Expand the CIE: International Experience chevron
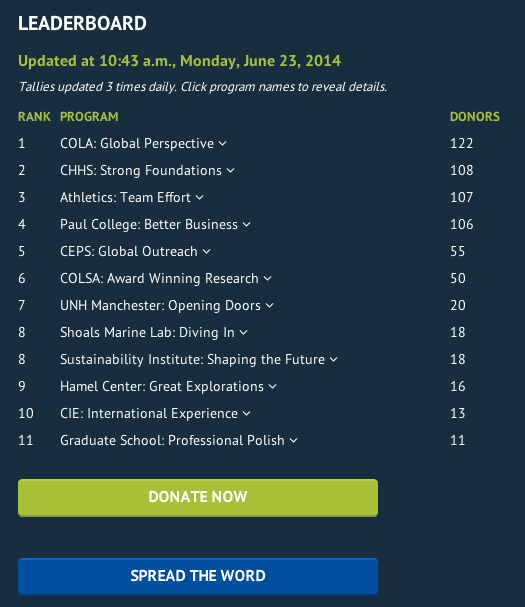The height and width of the screenshot is (607, 525). [x=247, y=414]
